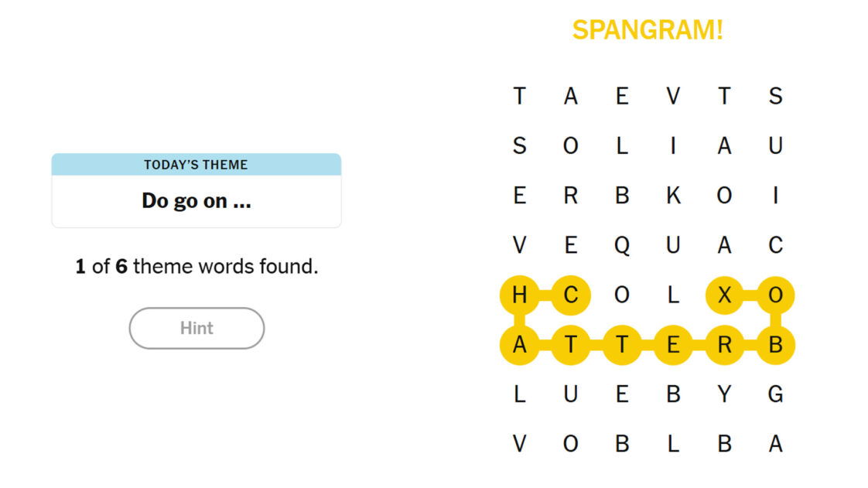
Task: Click the highlighted letter R
Action: [x=724, y=345]
